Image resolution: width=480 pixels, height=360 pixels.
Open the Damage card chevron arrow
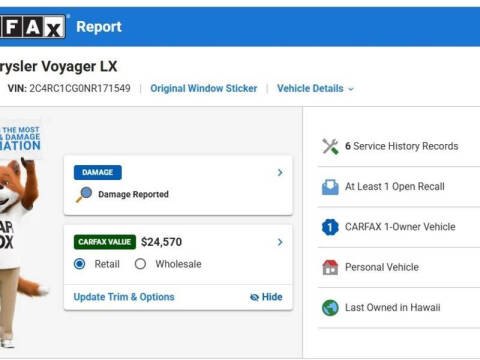[x=280, y=172]
